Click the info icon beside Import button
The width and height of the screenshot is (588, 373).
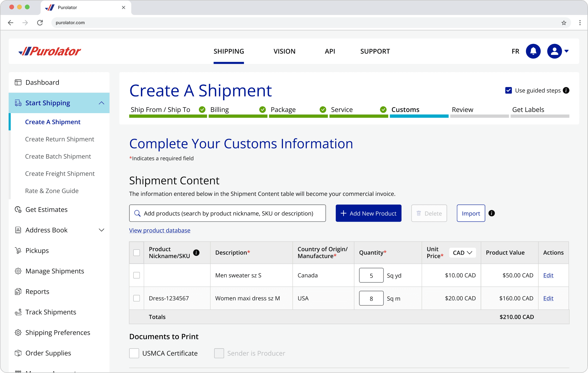[x=492, y=213]
